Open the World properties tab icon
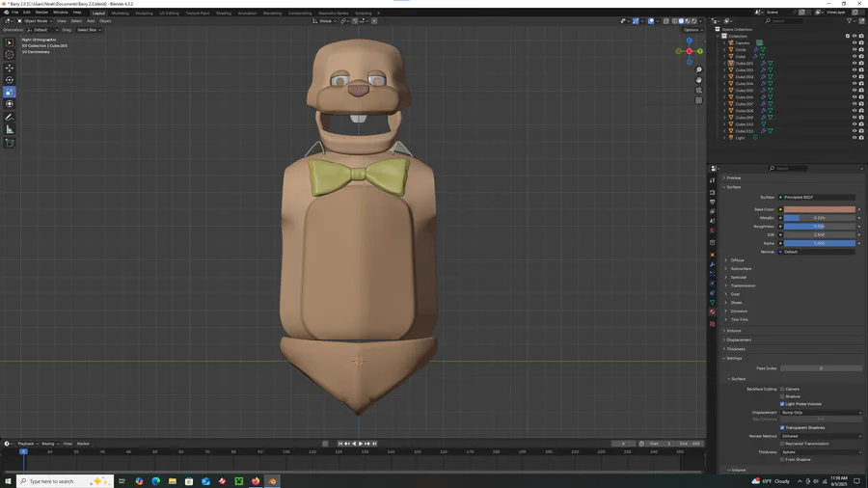Viewport: 868px width, 488px height. point(713,230)
